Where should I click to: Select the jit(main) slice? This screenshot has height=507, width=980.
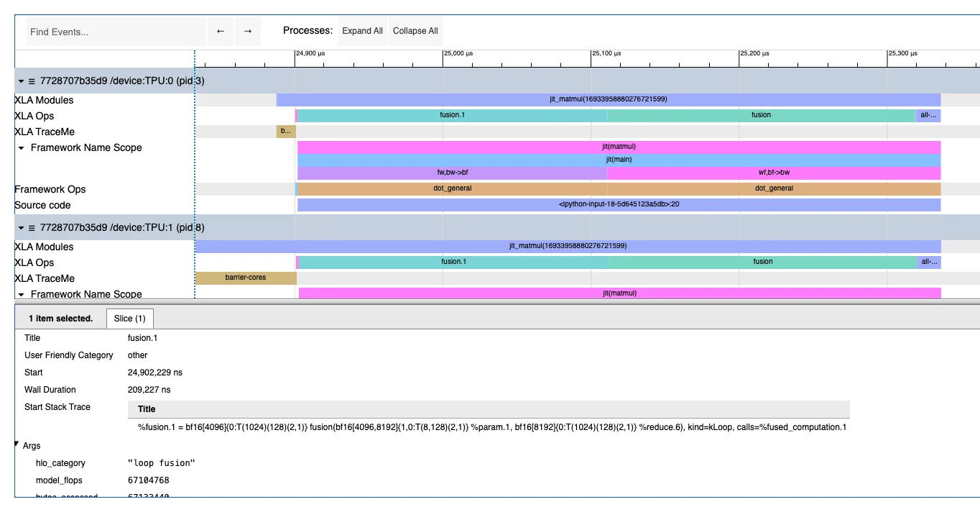618,160
